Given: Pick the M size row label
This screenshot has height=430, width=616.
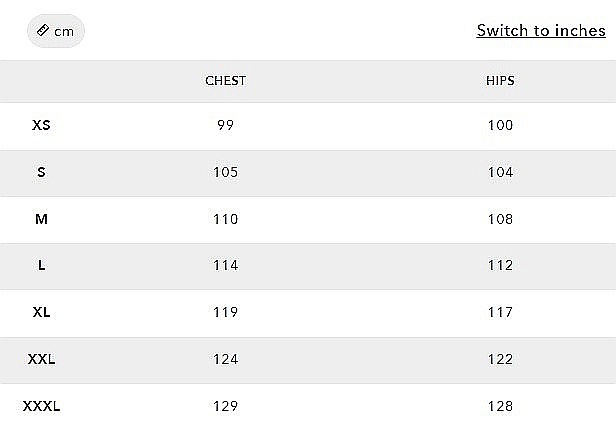Looking at the screenshot, I should pos(41,219).
